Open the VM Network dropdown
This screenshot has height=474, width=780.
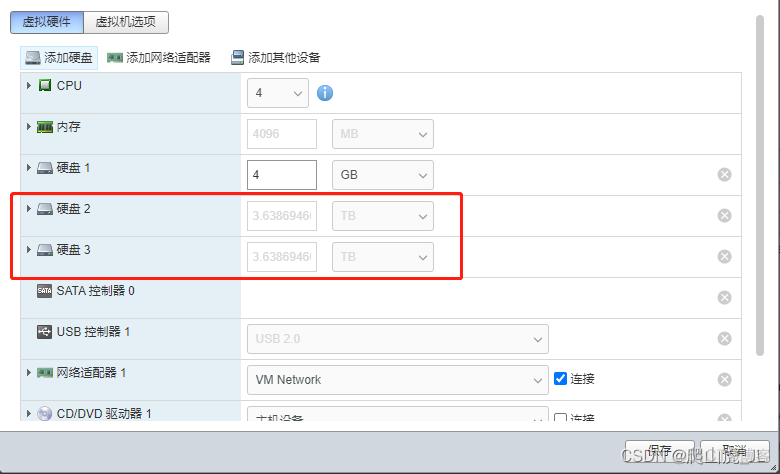[x=397, y=380]
